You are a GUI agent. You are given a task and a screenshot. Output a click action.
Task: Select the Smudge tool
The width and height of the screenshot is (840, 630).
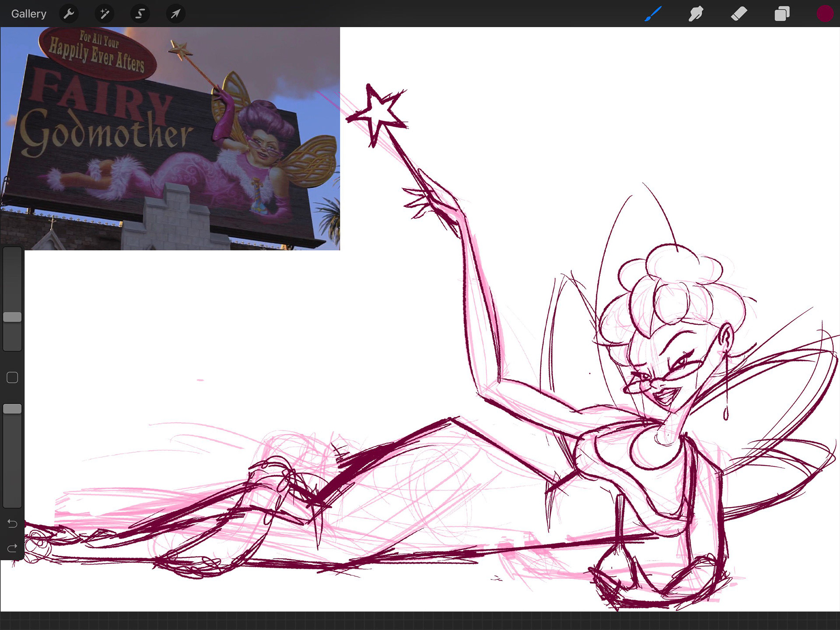(x=696, y=14)
